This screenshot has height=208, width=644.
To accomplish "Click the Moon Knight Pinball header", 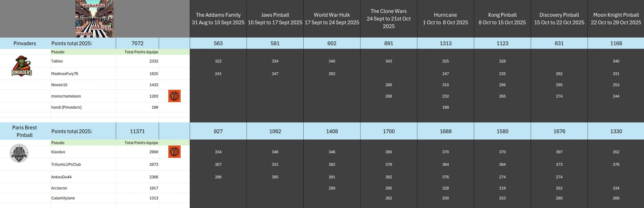I will click(x=616, y=19).
